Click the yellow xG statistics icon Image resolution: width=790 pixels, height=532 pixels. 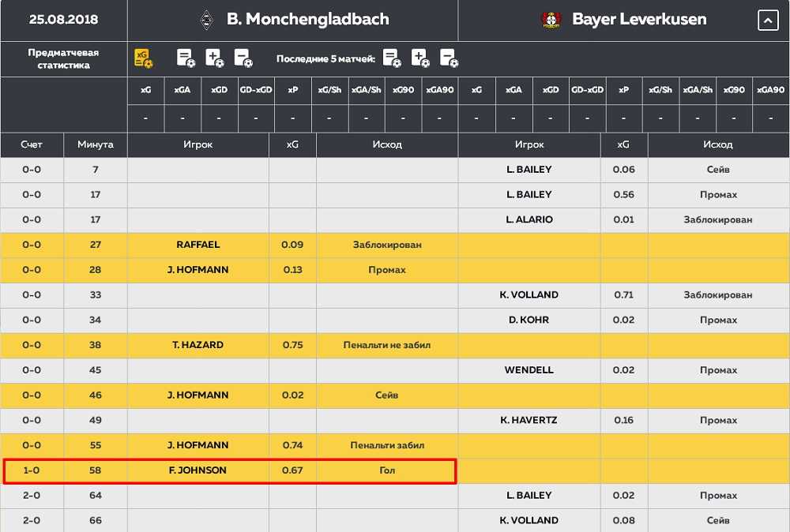click(144, 58)
